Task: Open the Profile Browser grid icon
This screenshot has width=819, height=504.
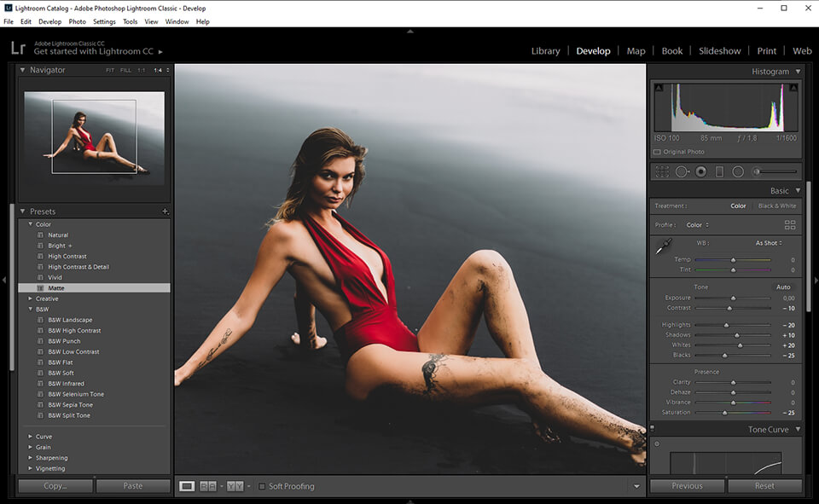Action: 789,225
